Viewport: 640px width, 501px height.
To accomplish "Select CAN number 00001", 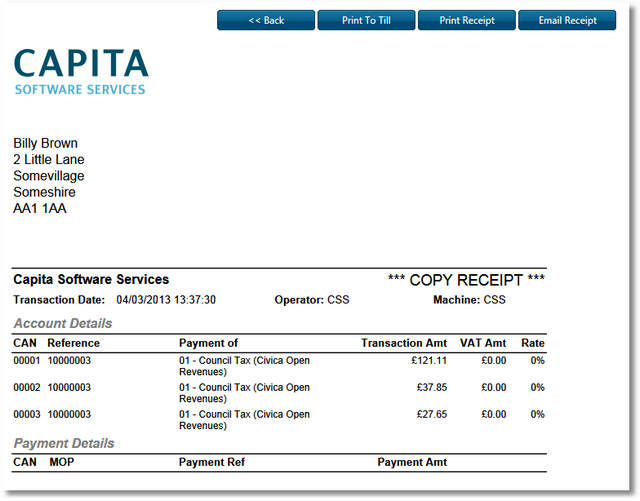I will [27, 361].
